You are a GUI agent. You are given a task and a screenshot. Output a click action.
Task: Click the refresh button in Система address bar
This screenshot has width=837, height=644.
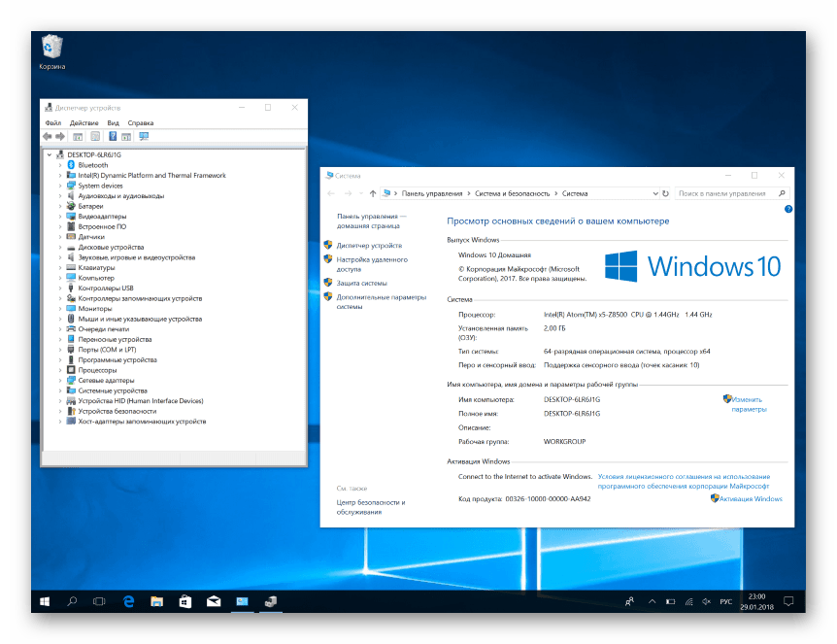[x=666, y=193]
